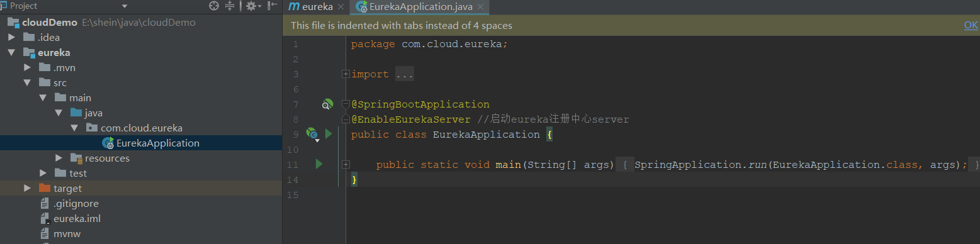Expand the .mvn folder
This screenshot has width=980, height=244.
coord(27,67)
